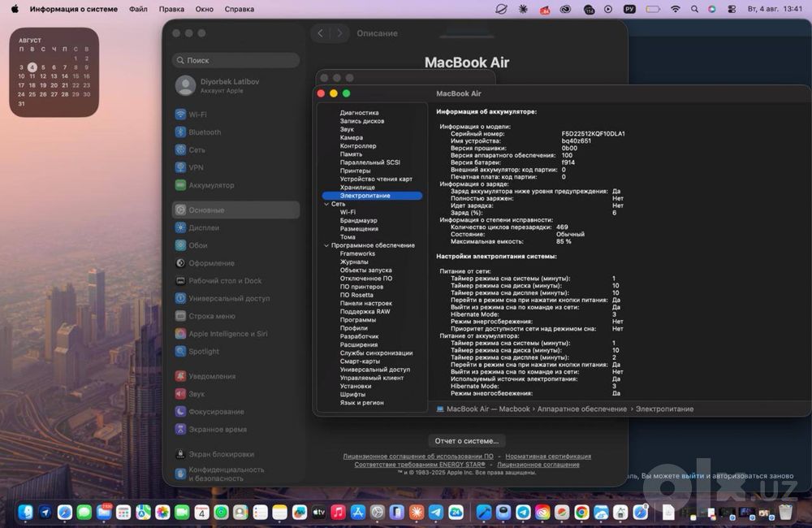Viewport: 812px width, 528px height.
Task: Click the Отчет о системе… button
Action: (467, 441)
